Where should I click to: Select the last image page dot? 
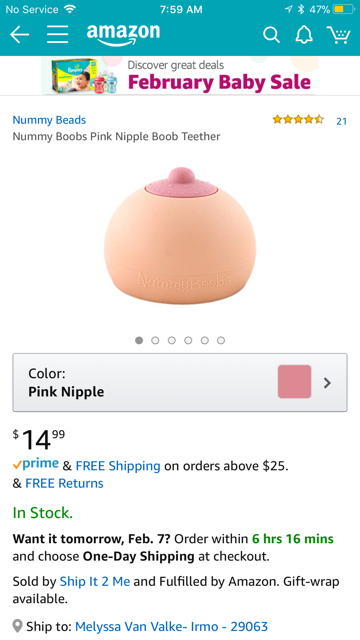221,340
